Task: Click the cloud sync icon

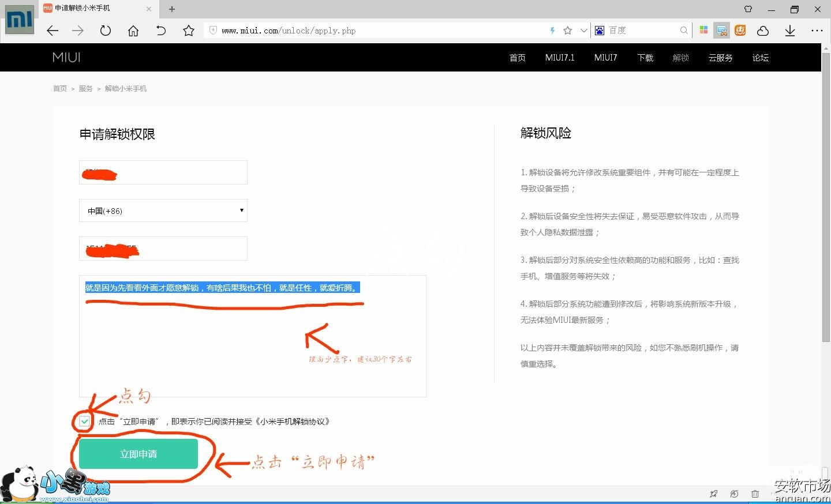Action: click(763, 31)
